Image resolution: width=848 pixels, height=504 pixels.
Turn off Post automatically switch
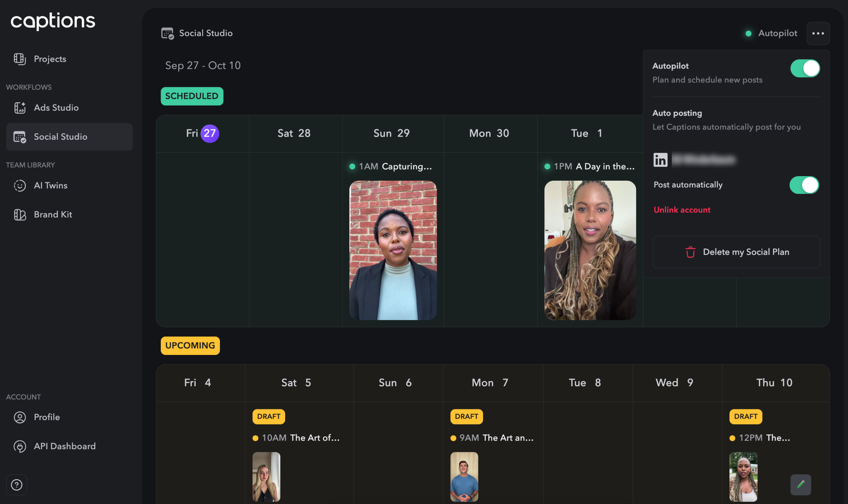click(x=804, y=185)
